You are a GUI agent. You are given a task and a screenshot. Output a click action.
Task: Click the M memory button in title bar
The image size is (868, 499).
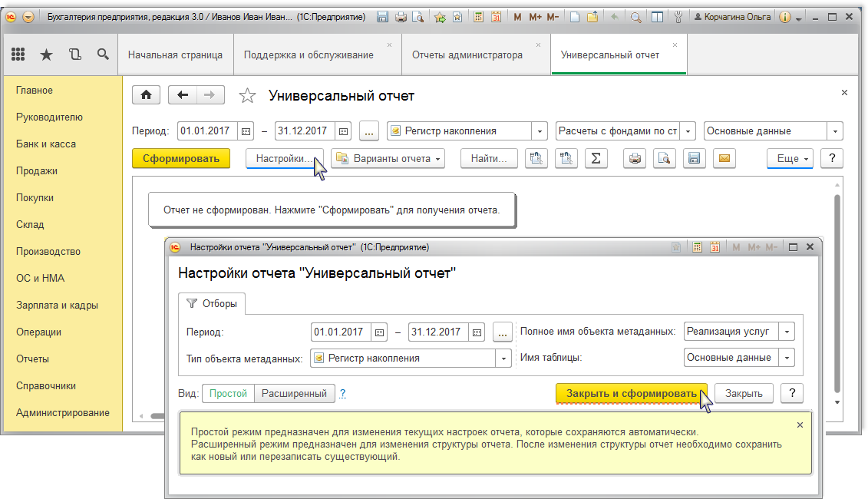click(517, 17)
